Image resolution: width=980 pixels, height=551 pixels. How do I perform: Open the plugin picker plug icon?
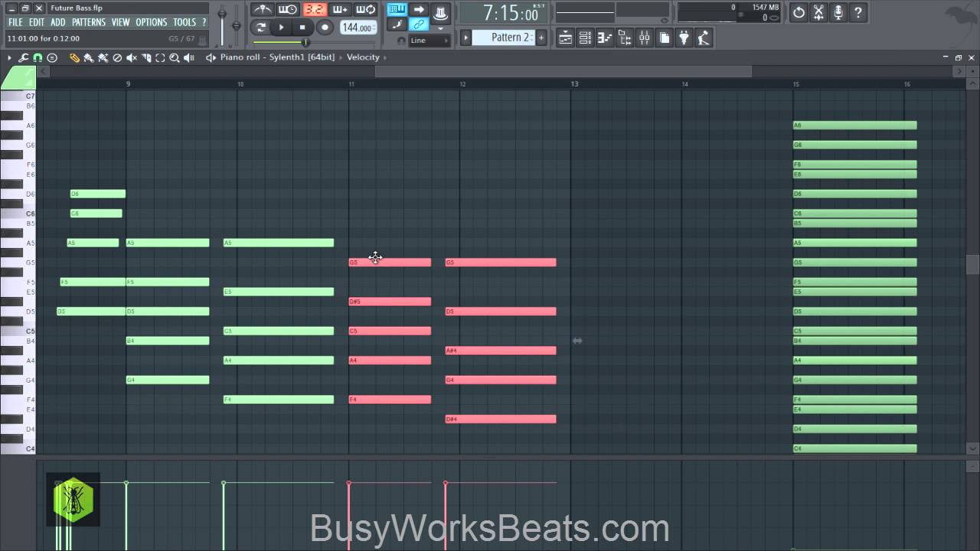pyautogui.click(x=684, y=37)
